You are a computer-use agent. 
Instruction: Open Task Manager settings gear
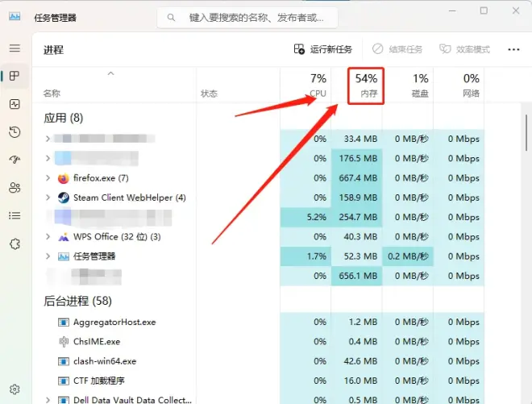tap(15, 389)
